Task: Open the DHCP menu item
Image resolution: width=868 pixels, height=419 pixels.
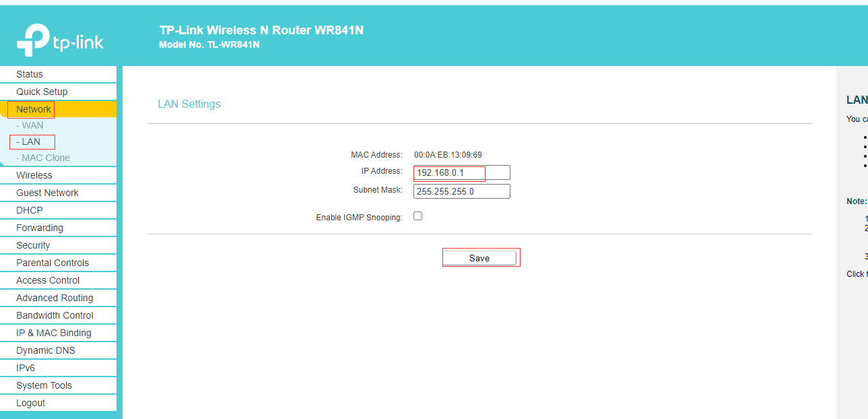Action: pos(59,210)
